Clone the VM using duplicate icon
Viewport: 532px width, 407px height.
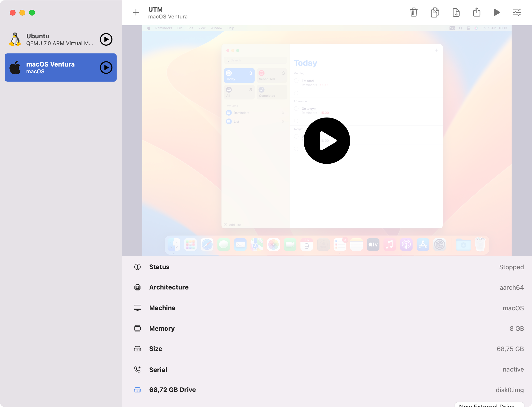[435, 12]
